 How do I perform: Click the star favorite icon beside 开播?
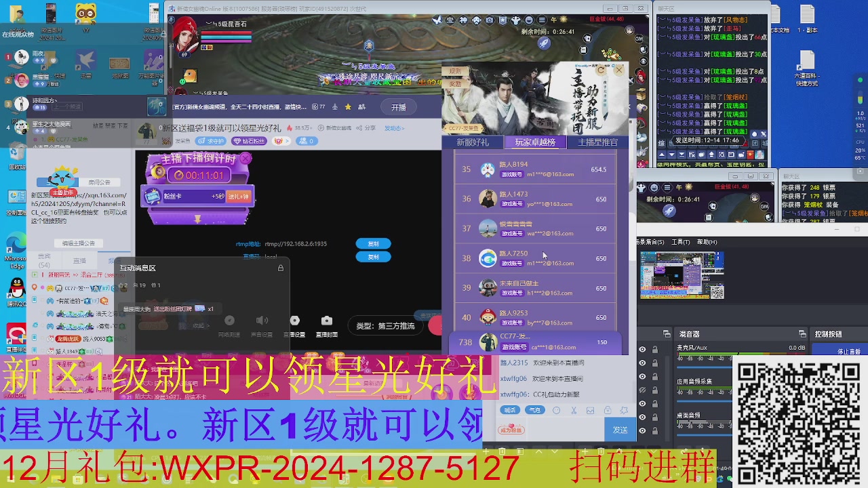point(348,107)
